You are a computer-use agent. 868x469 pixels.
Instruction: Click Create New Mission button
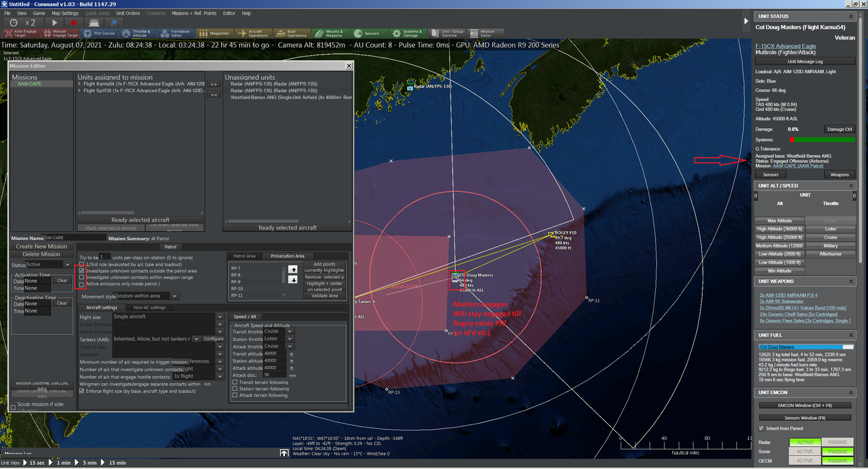coord(41,247)
